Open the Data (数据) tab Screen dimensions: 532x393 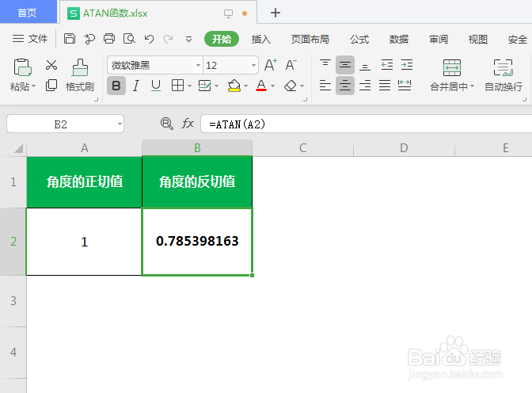point(399,40)
